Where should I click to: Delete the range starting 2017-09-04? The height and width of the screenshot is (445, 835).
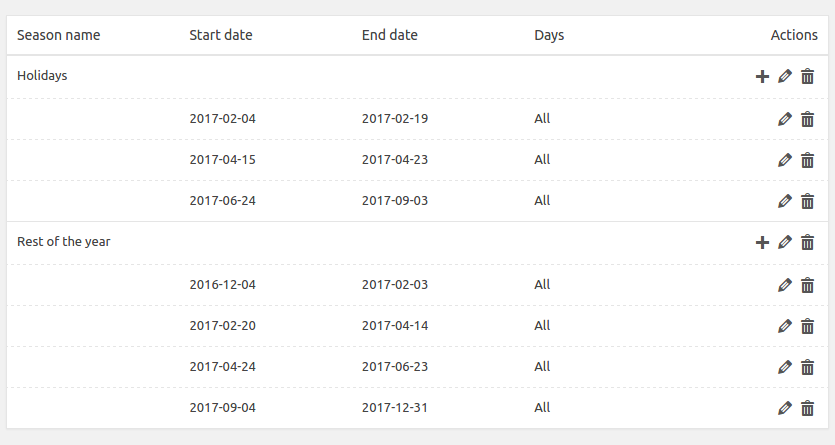(x=808, y=408)
